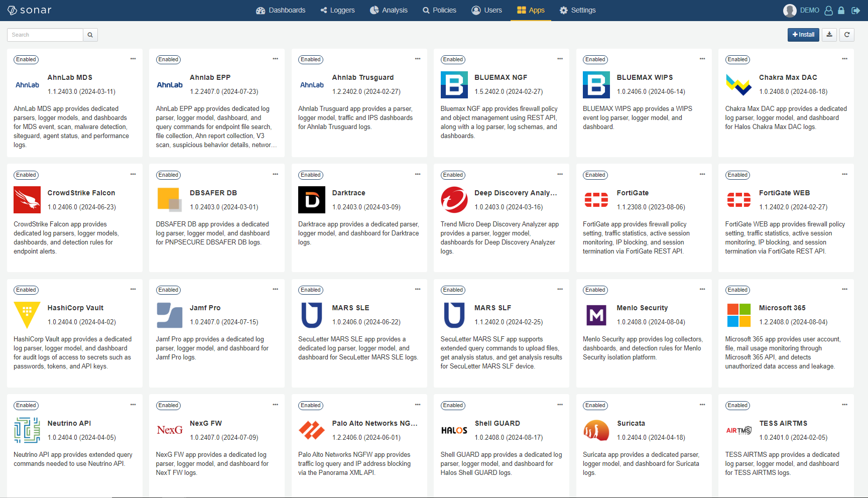
Task: Click the Enabled badge on Menlo Security card
Action: click(595, 290)
